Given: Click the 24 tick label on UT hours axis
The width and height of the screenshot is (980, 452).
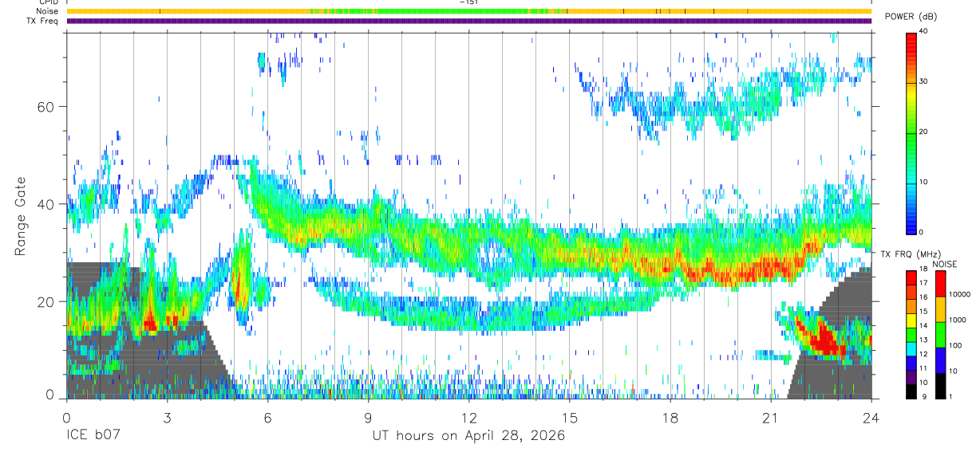Looking at the screenshot, I should pos(871,417).
